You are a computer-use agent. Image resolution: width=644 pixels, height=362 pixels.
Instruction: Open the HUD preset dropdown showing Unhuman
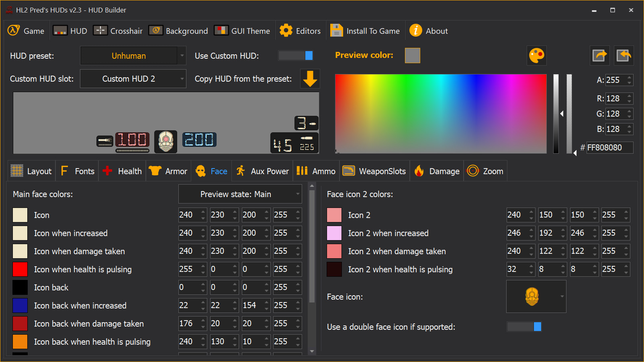point(133,56)
